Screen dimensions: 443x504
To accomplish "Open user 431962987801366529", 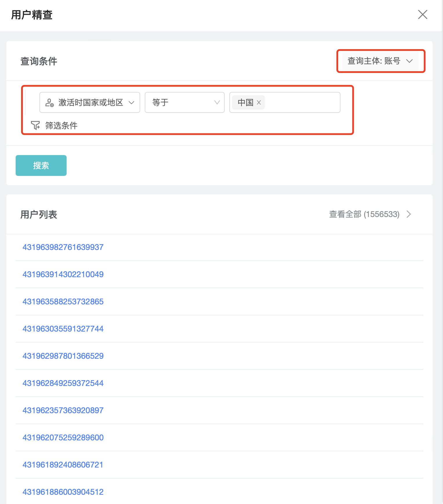I will pos(63,356).
